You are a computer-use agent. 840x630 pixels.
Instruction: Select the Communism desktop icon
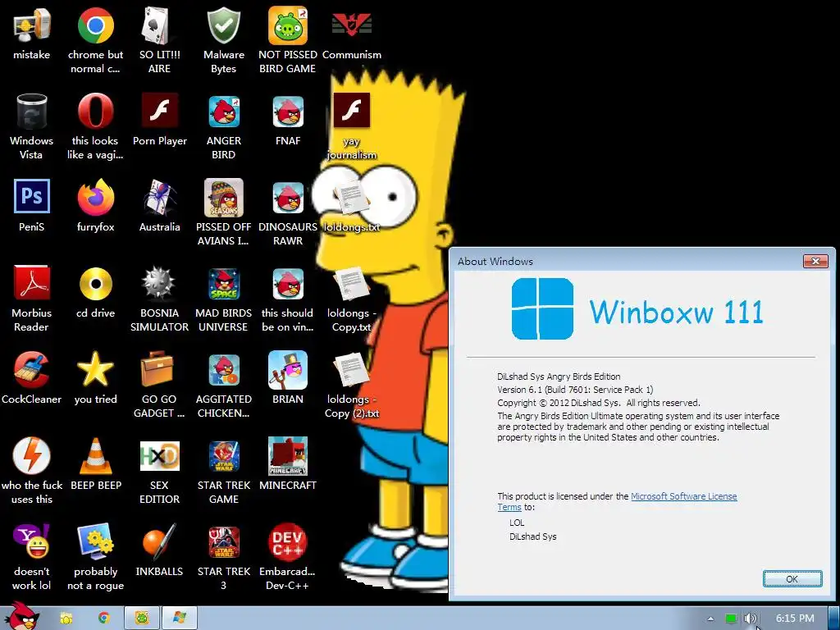point(351,25)
